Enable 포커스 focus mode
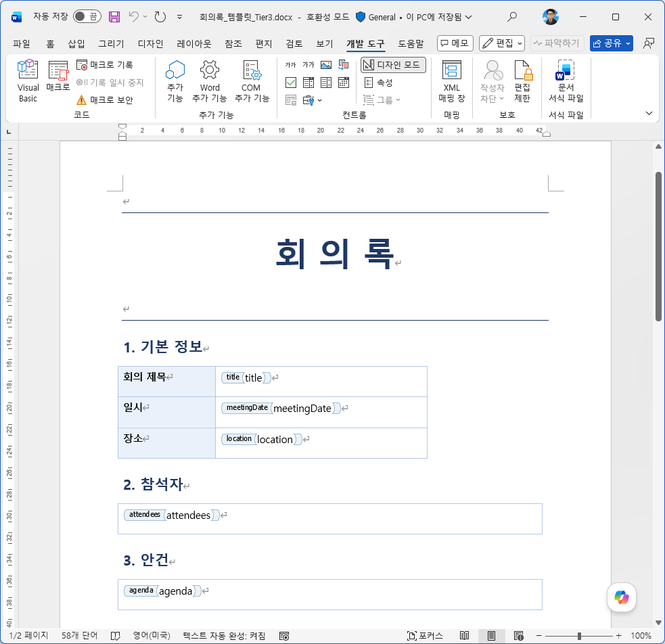This screenshot has width=665, height=644. click(x=425, y=635)
